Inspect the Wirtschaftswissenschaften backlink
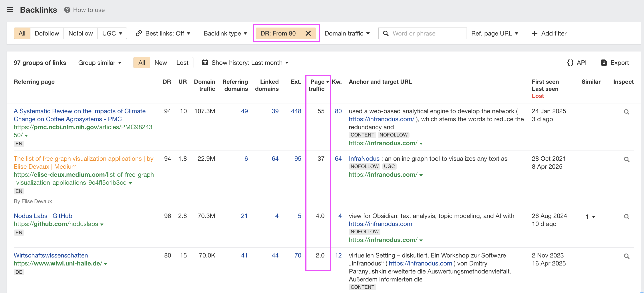Screen dimensions: 644x293 point(626,256)
